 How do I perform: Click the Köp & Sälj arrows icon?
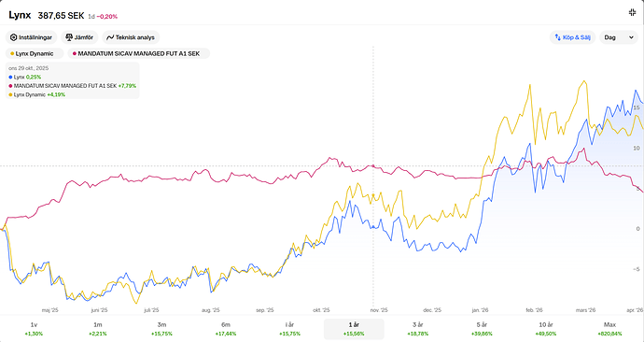click(x=558, y=37)
